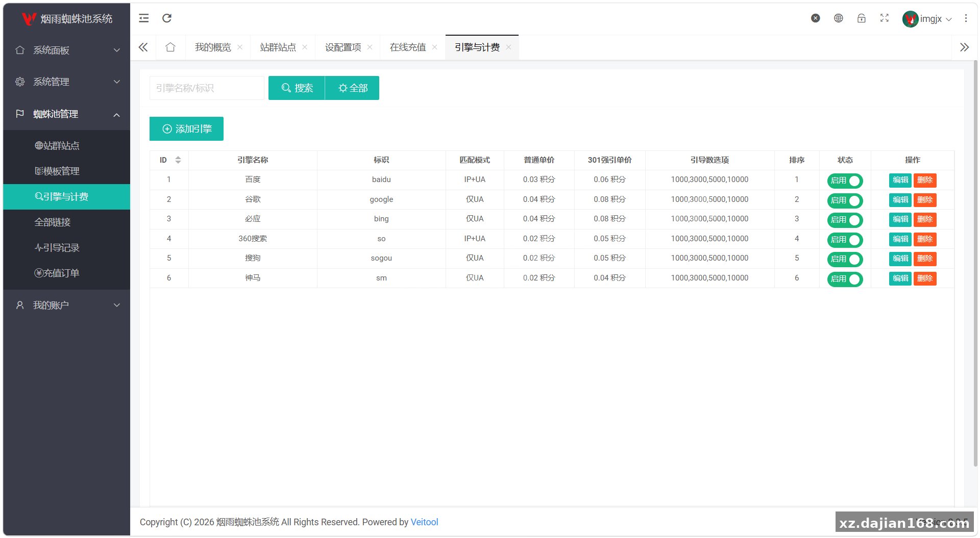This screenshot has height=538, width=980.
Task: Click the 添加引擎 button
Action: point(186,129)
